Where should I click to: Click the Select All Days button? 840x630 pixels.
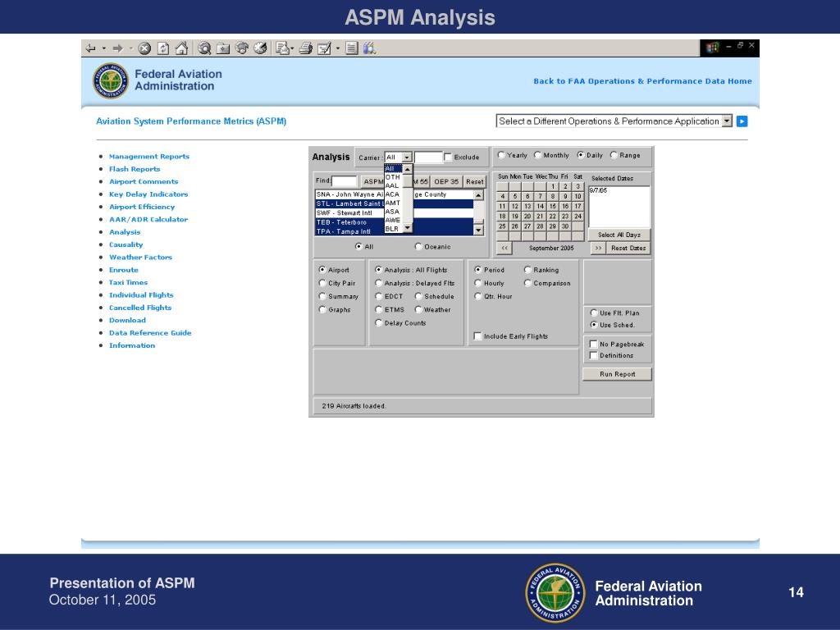(619, 235)
